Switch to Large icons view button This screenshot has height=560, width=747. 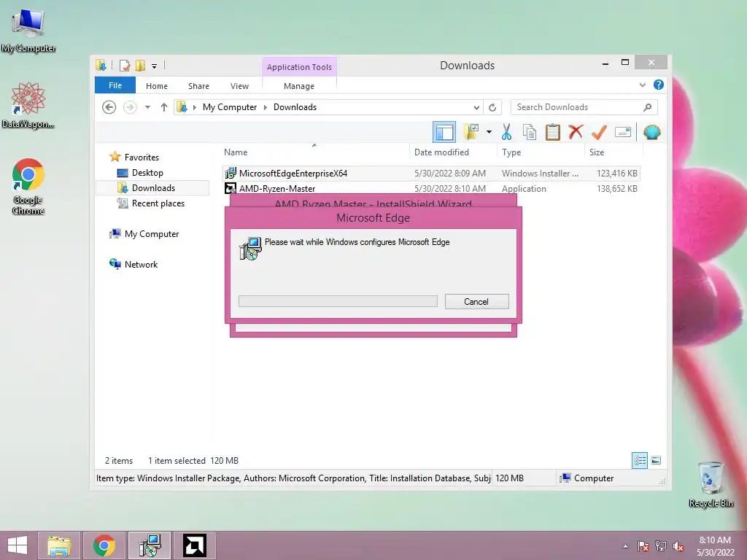pos(656,461)
